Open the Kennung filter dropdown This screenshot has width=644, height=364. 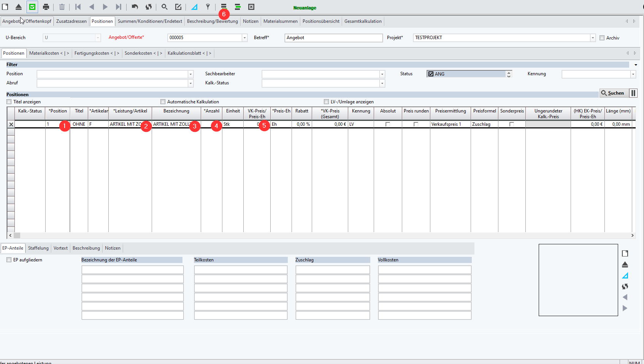pyautogui.click(x=633, y=74)
